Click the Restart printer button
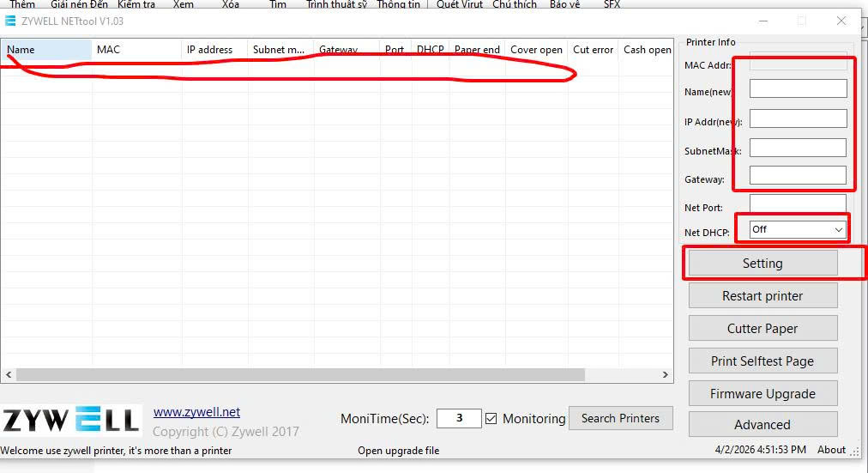The image size is (868, 473). point(763,296)
